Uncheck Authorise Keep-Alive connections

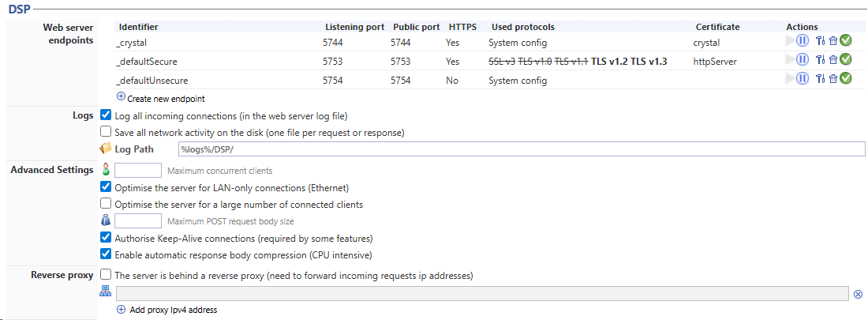click(107, 237)
